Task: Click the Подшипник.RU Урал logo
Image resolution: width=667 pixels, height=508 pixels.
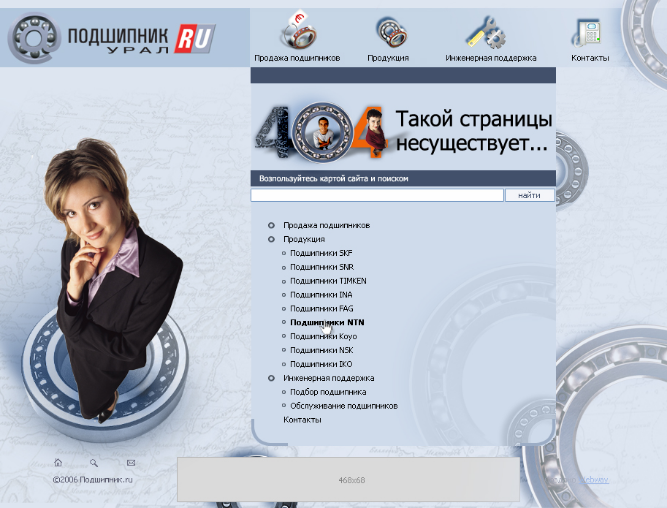Action: pyautogui.click(x=111, y=38)
